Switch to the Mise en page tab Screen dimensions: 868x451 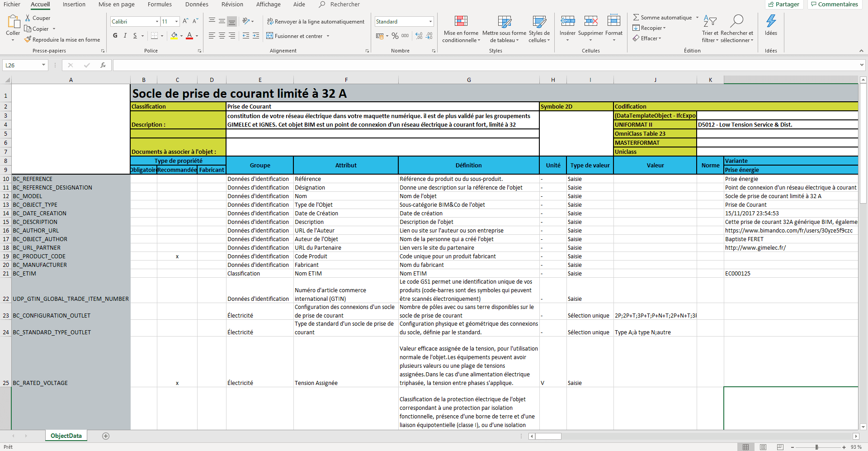pyautogui.click(x=117, y=5)
